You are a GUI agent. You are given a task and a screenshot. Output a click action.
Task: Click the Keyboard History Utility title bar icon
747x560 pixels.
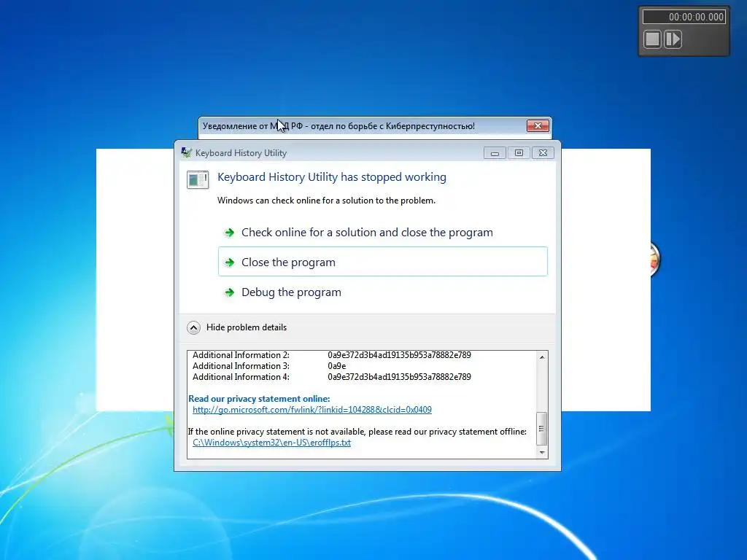point(186,152)
